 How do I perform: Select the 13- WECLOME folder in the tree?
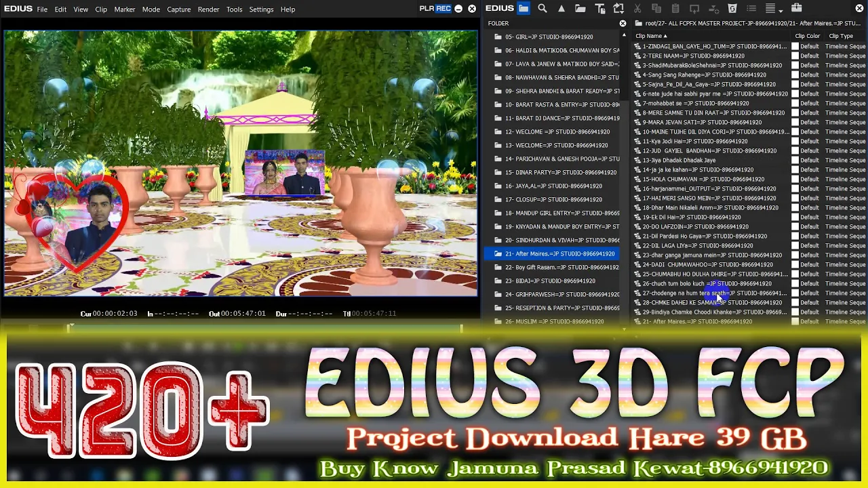[556, 145]
